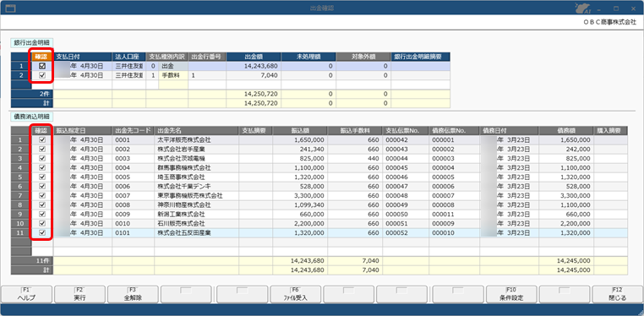Click payment slip number 000048
The height and width of the screenshot is (316, 644).
[x=406, y=195]
